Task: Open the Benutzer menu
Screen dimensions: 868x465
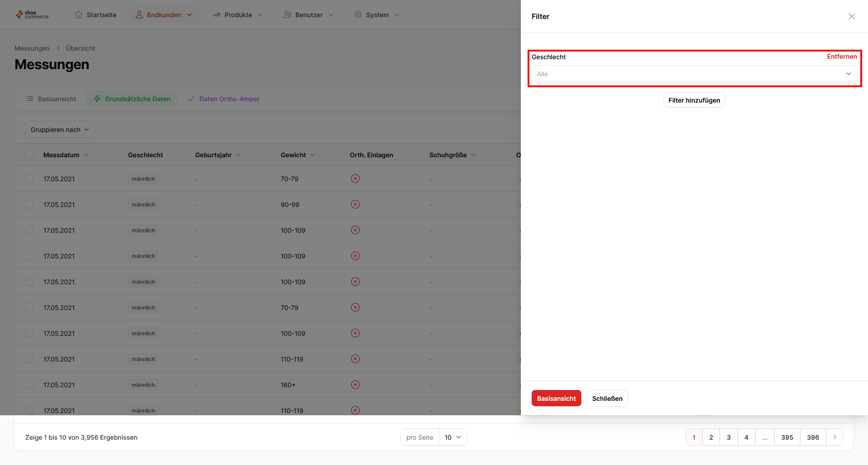Action: [309, 15]
